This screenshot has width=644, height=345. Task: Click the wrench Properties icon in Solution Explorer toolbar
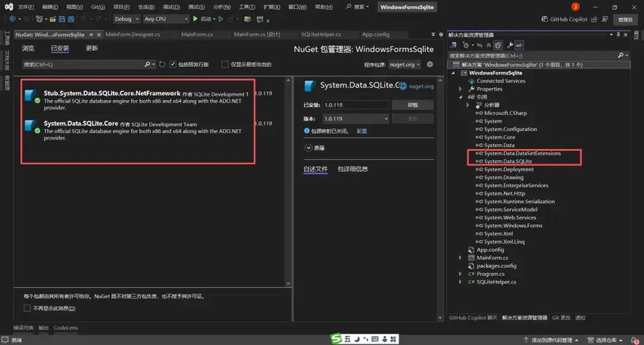(x=510, y=45)
